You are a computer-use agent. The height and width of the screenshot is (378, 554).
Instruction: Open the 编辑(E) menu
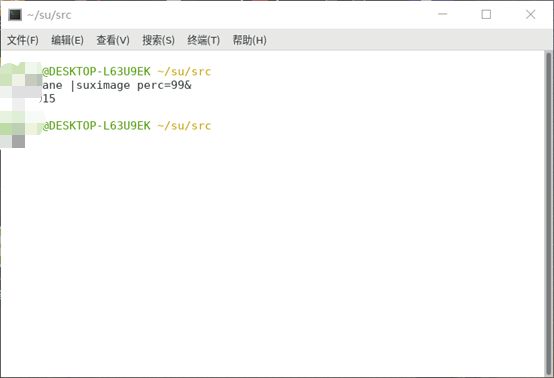67,40
